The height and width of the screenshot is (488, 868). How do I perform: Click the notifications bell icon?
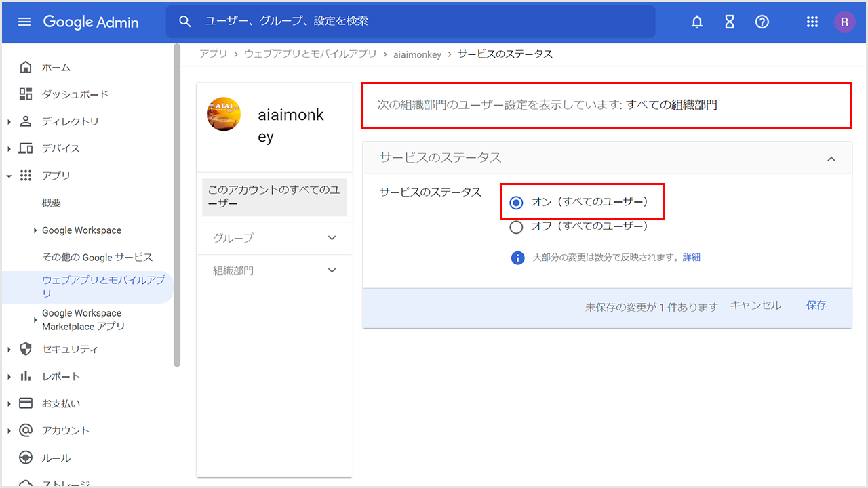click(697, 22)
